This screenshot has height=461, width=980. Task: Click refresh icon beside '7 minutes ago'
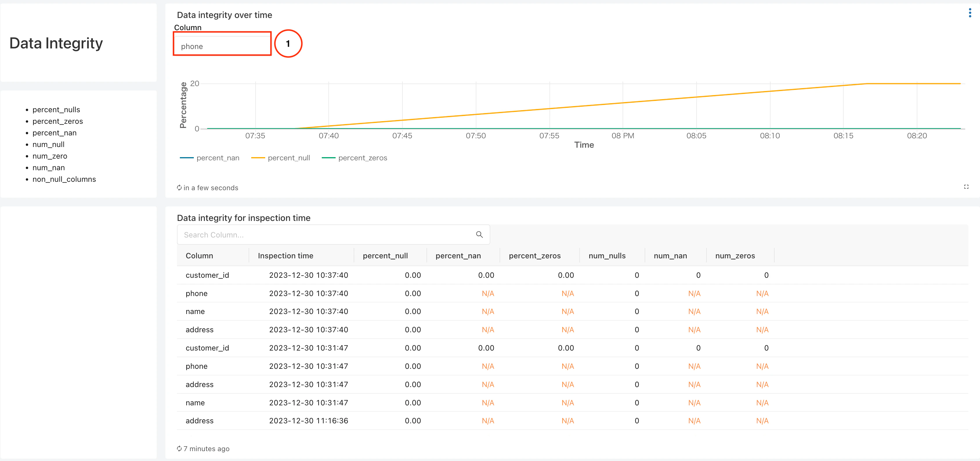tap(179, 449)
